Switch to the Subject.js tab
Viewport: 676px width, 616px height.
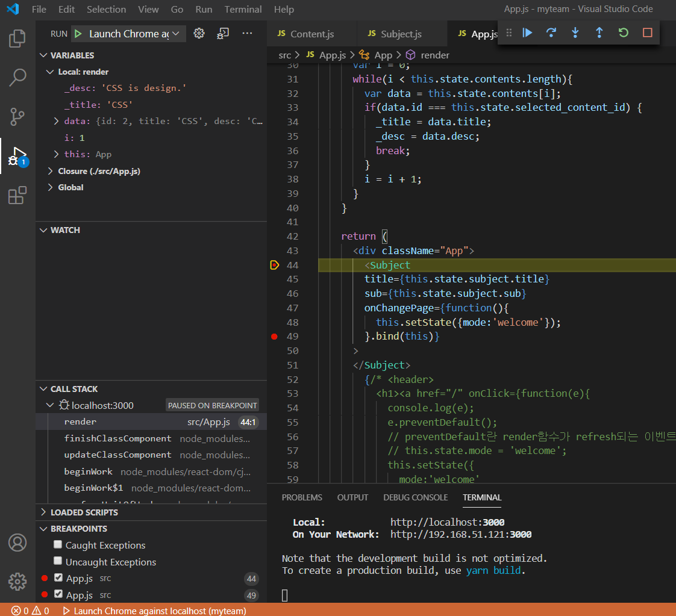401,33
